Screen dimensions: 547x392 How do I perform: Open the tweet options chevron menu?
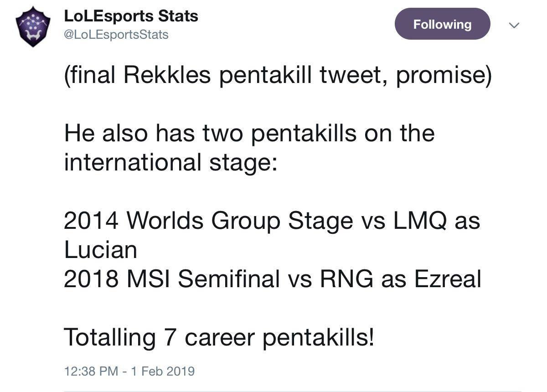point(514,26)
